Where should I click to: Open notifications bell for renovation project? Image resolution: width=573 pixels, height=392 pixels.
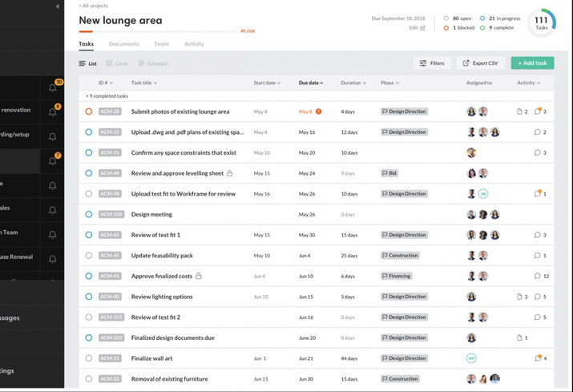pos(53,112)
